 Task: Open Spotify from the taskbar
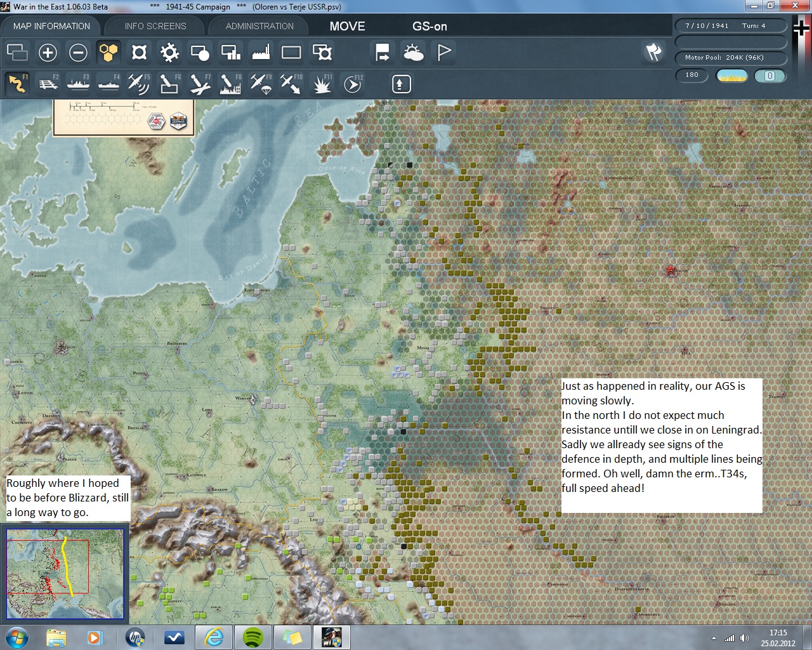253,637
